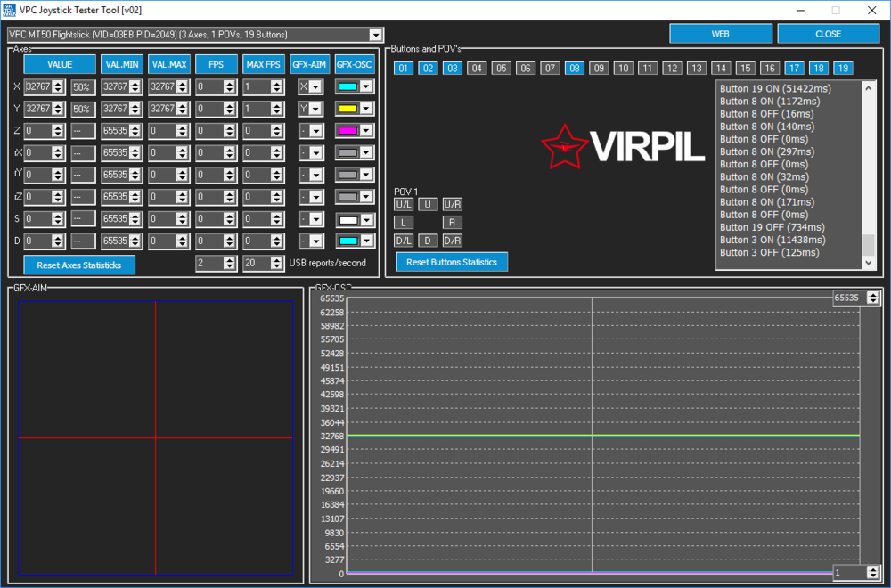Click the app icon in title bar
This screenshot has height=588, width=891.
9,10
